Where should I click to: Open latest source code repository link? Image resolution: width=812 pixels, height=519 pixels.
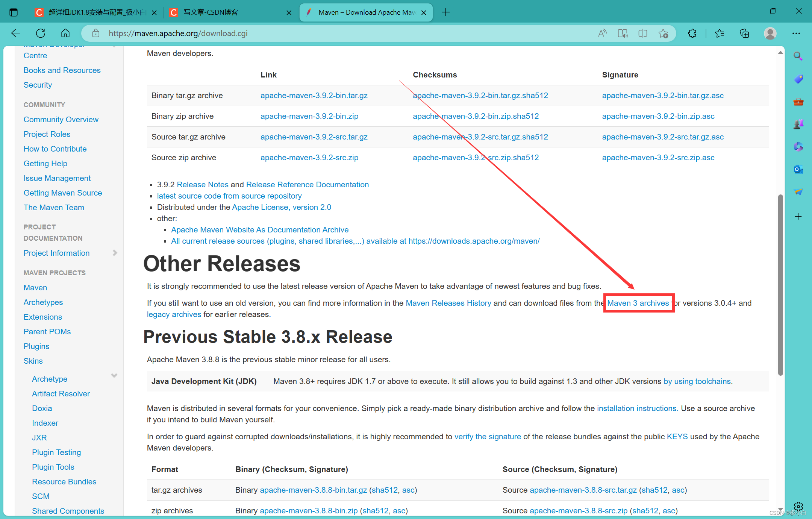tap(229, 196)
